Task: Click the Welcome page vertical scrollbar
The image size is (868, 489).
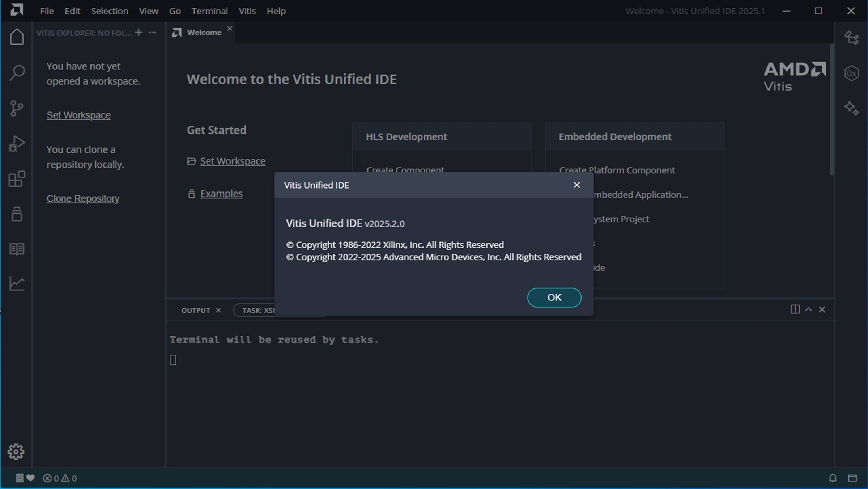Action: pos(831,109)
